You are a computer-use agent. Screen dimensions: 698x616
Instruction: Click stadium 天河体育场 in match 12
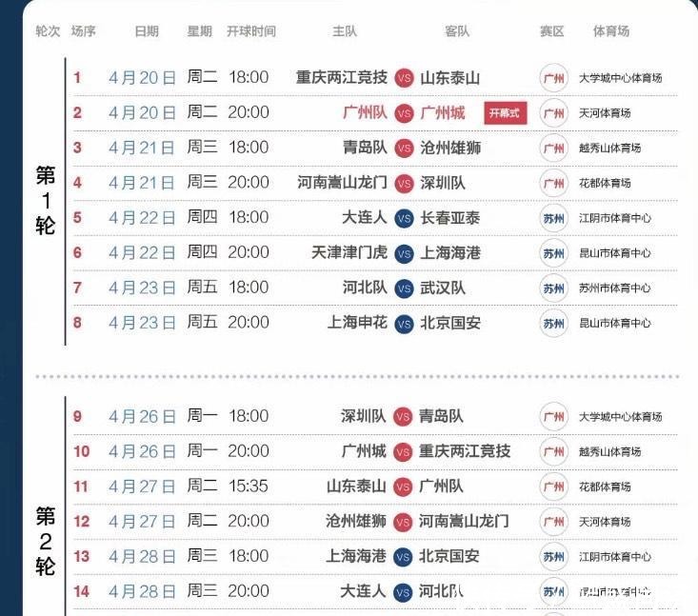pyautogui.click(x=605, y=522)
